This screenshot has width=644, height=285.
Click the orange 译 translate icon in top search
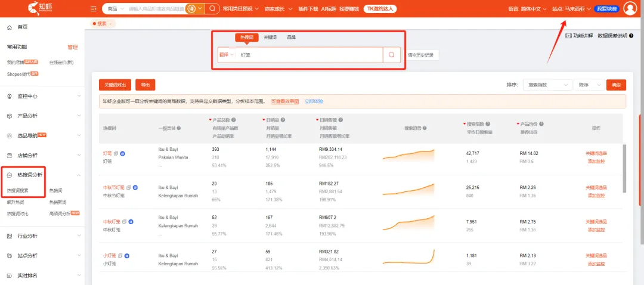tap(191, 8)
